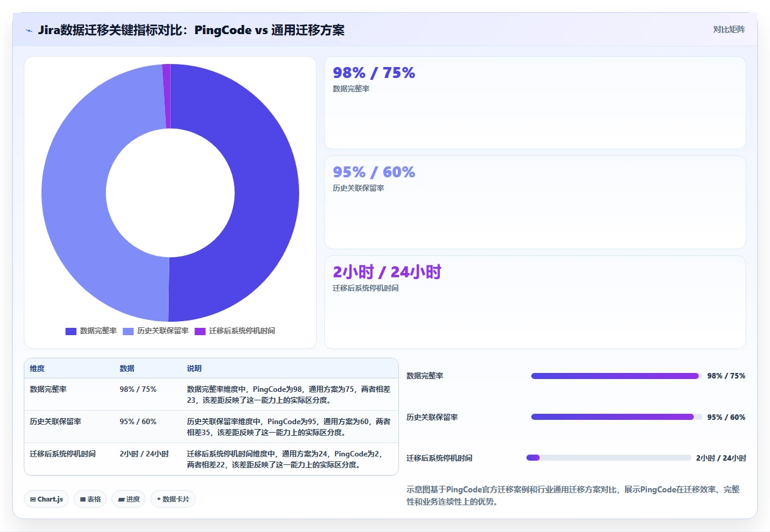Image resolution: width=770 pixels, height=532 pixels.
Task: Click the 迁移后系统停机时间 progress bar
Action: point(609,458)
